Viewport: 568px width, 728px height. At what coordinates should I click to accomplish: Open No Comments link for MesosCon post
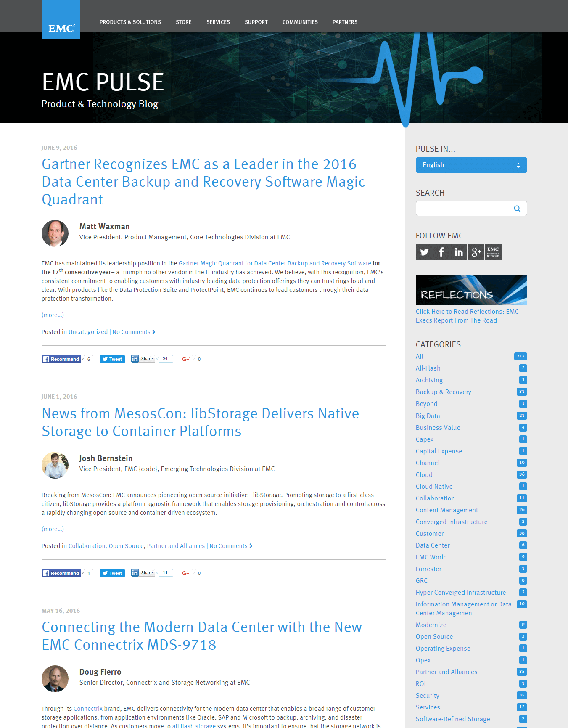click(231, 546)
